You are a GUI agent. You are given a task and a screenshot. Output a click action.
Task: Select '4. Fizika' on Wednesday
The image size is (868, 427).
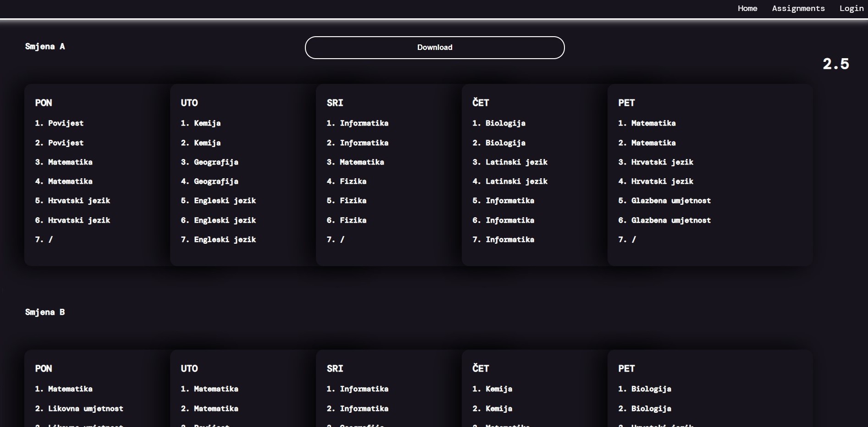coord(347,181)
